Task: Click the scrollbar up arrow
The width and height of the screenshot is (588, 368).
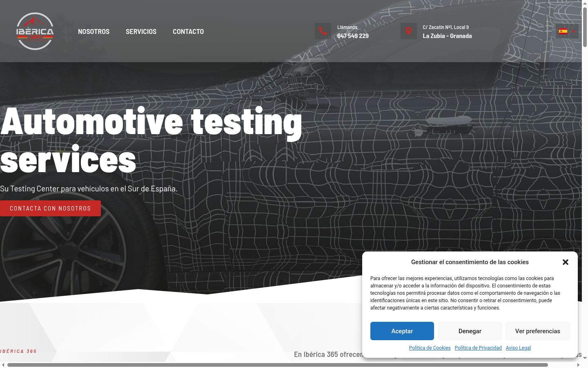Action: tap(585, 3)
